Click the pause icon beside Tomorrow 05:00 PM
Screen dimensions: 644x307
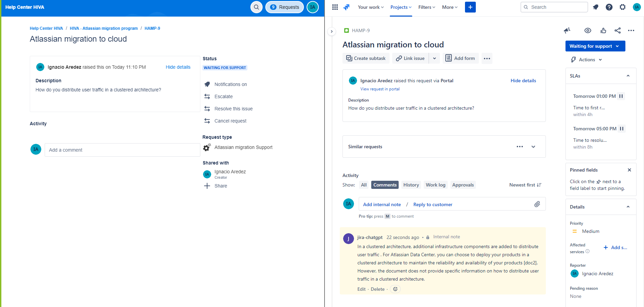coord(622,129)
